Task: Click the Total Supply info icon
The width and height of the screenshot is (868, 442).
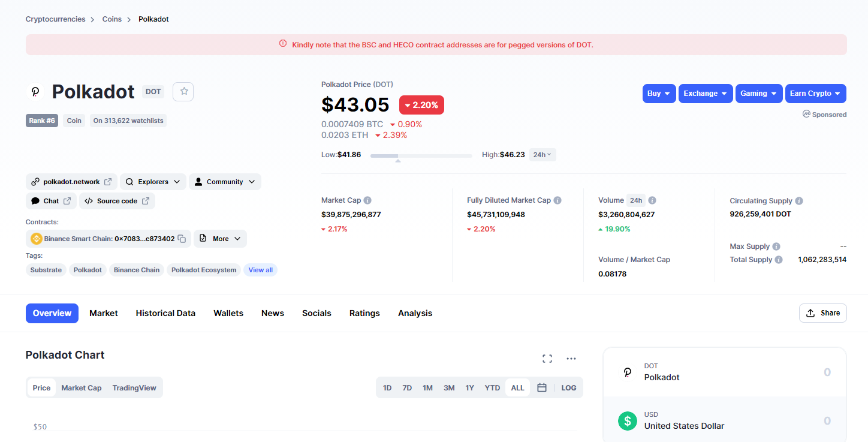Action: point(779,260)
